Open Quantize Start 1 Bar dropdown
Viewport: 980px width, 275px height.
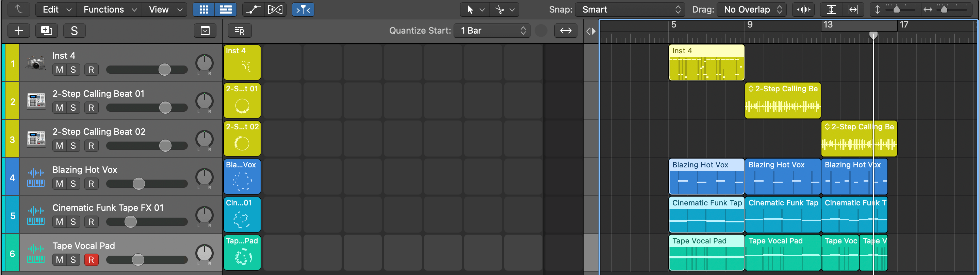(x=492, y=31)
